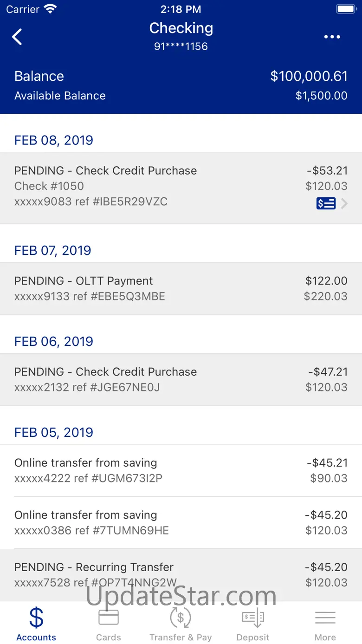
Task: Tap the Accounts dollar sign icon
Action: pos(36,618)
